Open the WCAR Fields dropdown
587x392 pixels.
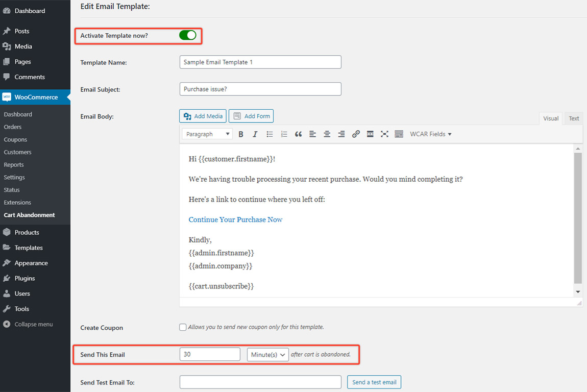[430, 134]
